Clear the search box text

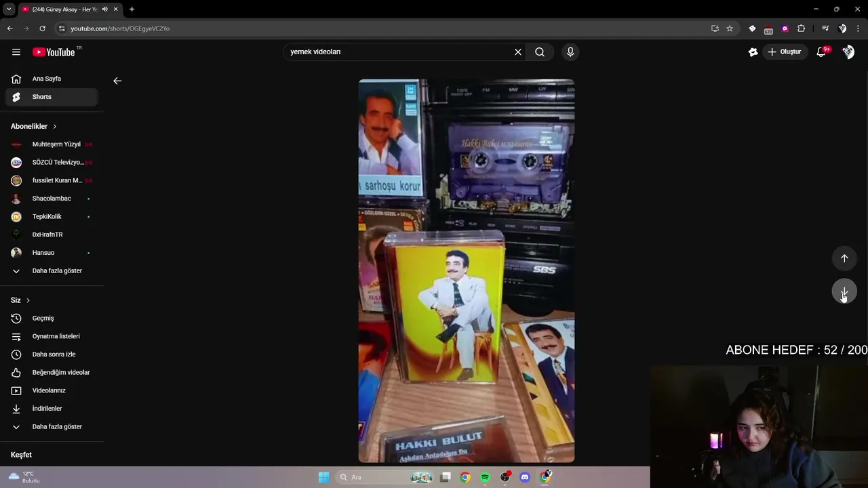point(518,52)
